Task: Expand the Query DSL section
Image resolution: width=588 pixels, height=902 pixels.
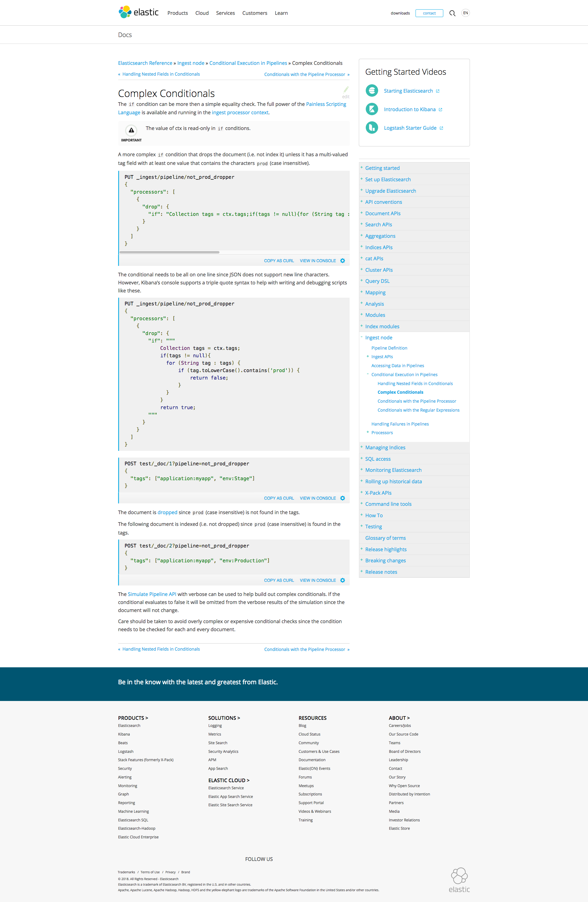Action: click(361, 280)
